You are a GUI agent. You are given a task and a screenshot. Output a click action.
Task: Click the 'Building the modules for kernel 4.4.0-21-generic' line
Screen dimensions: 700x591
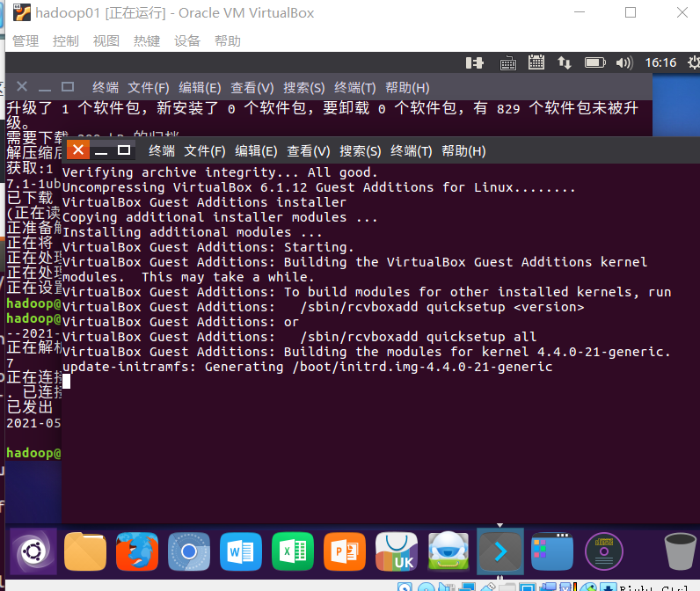[x=367, y=352]
